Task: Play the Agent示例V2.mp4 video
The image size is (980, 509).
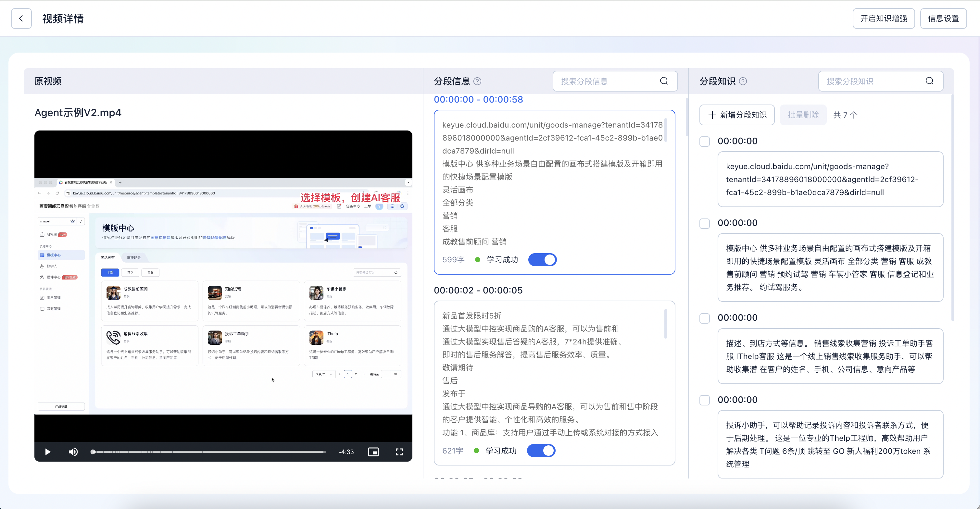Action: 47,452
